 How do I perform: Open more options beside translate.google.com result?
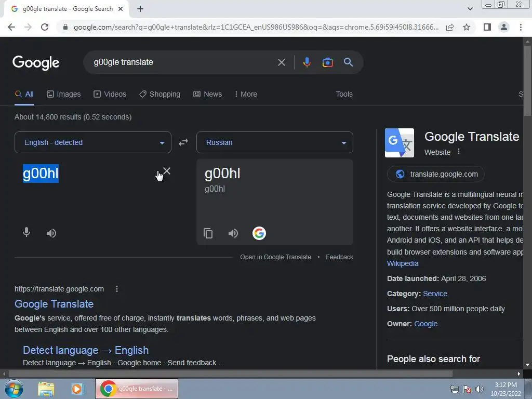tap(117, 289)
